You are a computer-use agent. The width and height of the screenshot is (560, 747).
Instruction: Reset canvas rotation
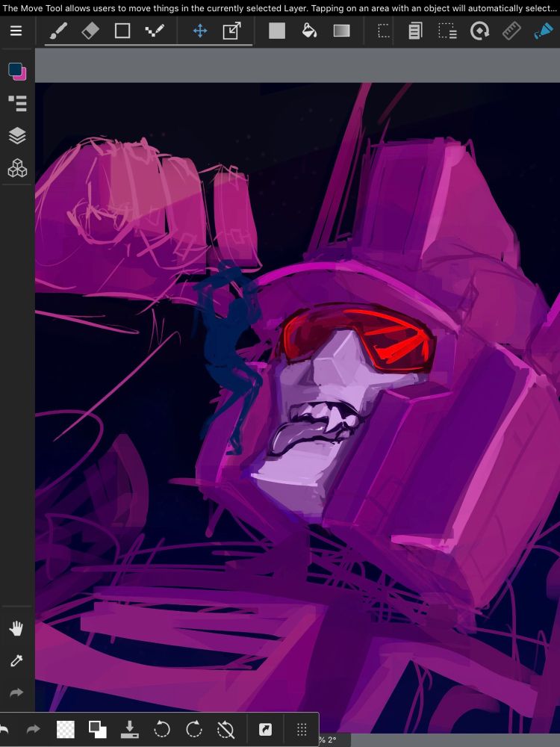coord(225,729)
